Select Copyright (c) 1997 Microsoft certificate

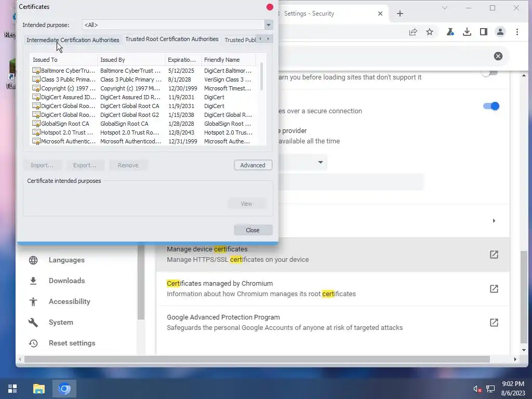[x=142, y=88]
